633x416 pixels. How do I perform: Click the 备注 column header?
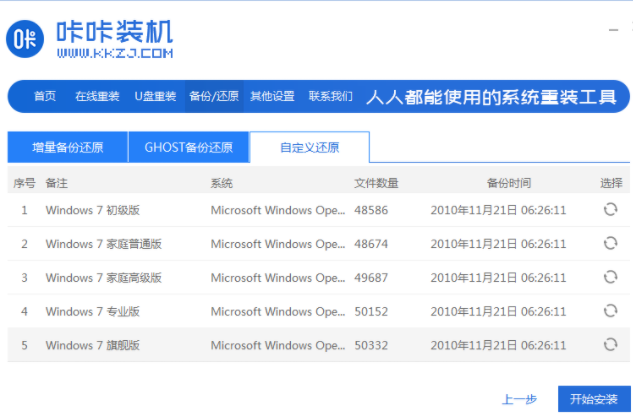[x=57, y=183]
